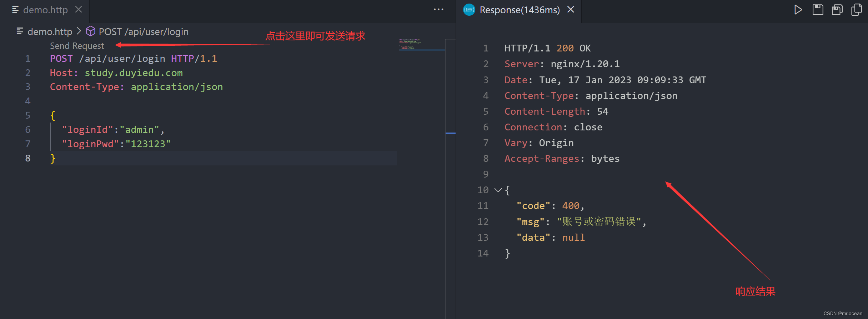Click the REST Client response tab icon
This screenshot has height=319, width=868.
(x=469, y=10)
